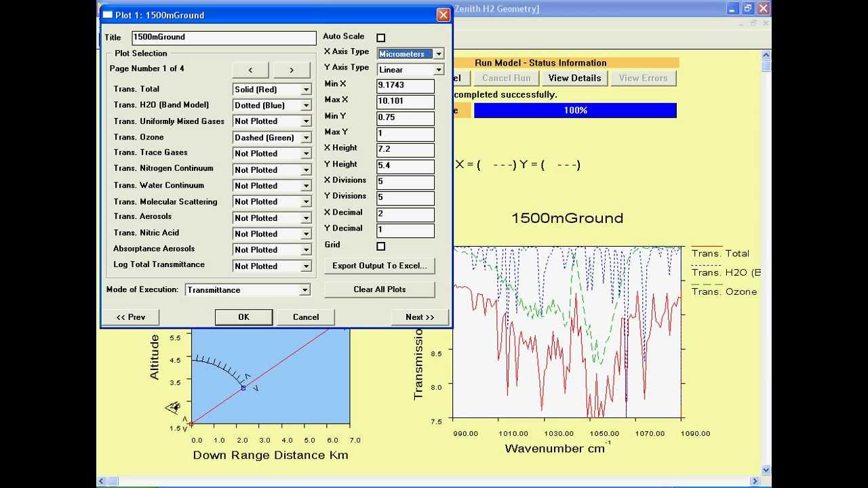Expand Trans. Uniformly Mixed Gases dropdown
Image resolution: width=868 pixels, height=488 pixels.
(306, 121)
